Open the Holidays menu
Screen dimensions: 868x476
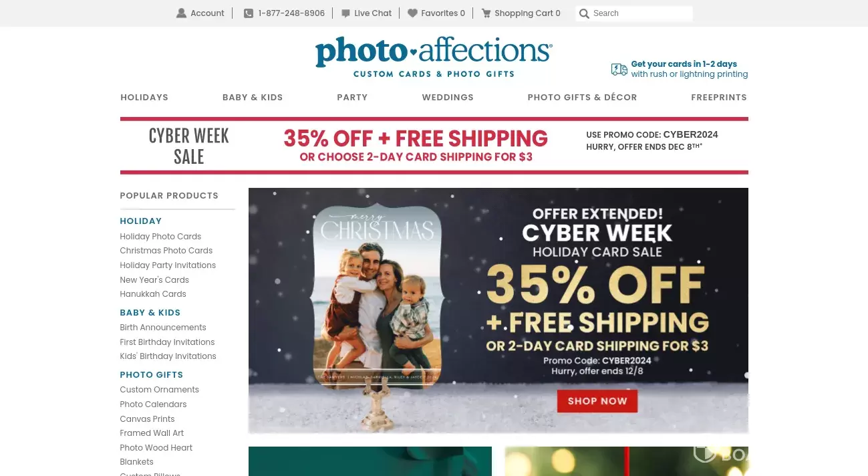pos(144,98)
